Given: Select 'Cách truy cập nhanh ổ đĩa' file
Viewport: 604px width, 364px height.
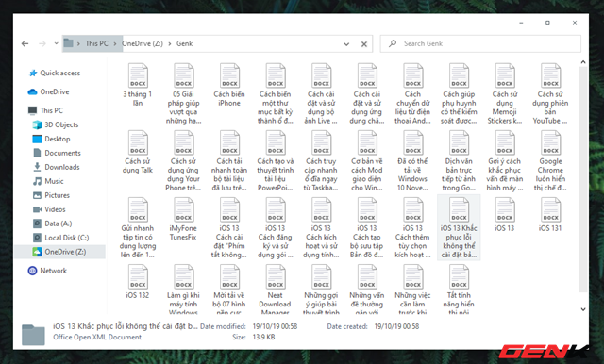Looking at the screenshot, I should [321, 161].
